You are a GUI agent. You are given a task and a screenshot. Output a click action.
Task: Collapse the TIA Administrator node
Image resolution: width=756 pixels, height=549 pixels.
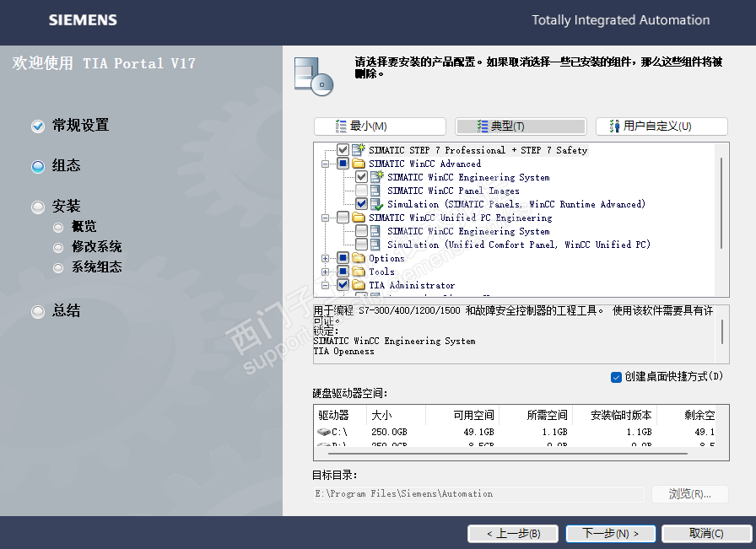click(326, 285)
